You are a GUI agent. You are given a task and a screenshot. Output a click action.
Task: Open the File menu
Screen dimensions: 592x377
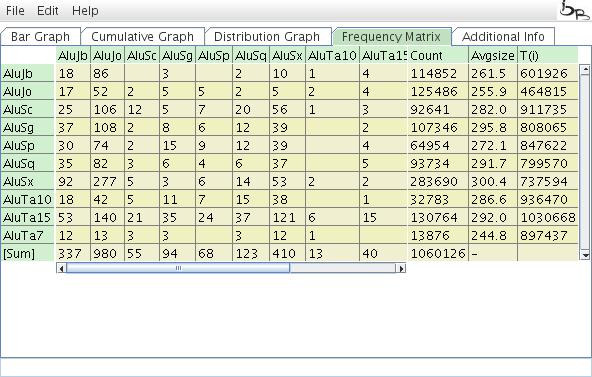click(x=15, y=11)
